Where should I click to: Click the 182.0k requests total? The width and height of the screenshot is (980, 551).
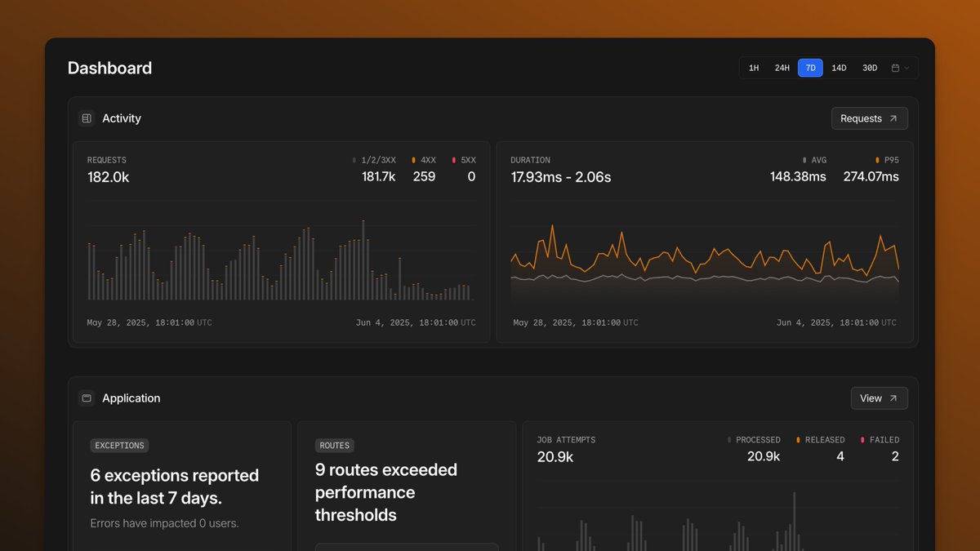tap(109, 177)
